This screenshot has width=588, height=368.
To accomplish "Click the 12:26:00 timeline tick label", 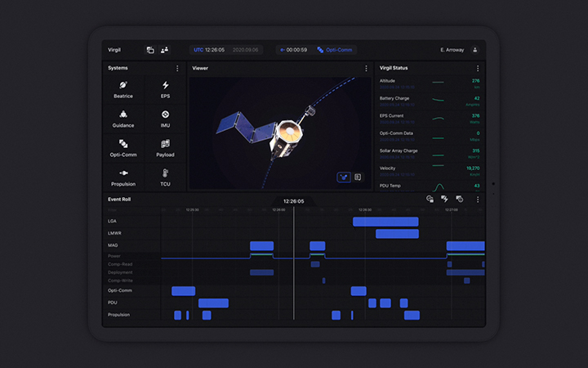I will [278, 210].
